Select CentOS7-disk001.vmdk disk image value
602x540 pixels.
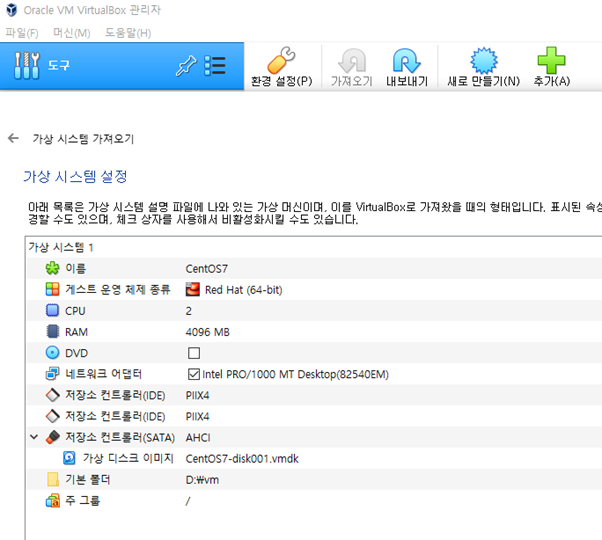point(242,459)
